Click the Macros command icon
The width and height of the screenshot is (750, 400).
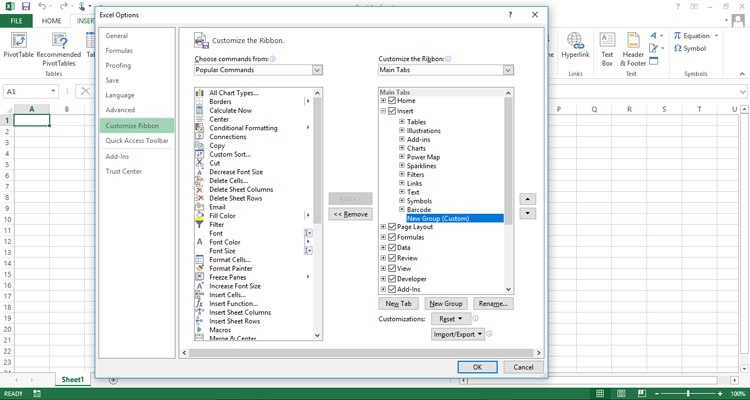(x=200, y=330)
